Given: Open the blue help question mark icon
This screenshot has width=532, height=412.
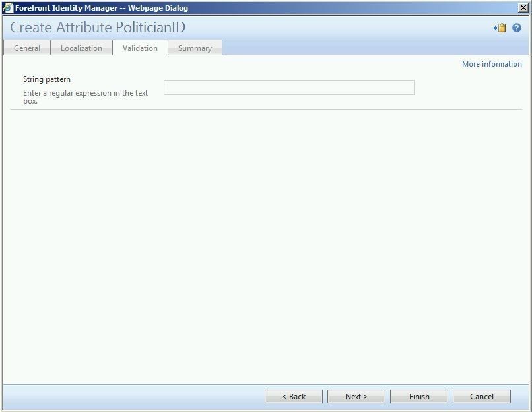Looking at the screenshot, I should (x=517, y=28).
